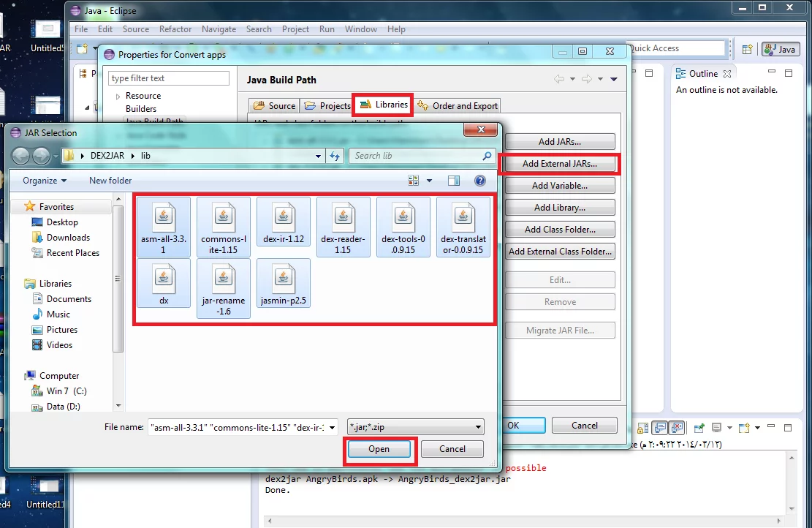
Task: Click the Open Perspective icon
Action: click(x=747, y=49)
